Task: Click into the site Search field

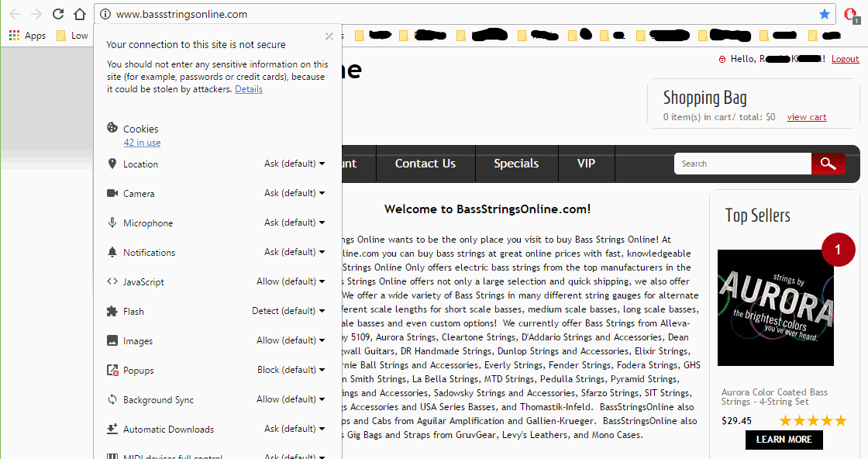Action: pos(743,164)
